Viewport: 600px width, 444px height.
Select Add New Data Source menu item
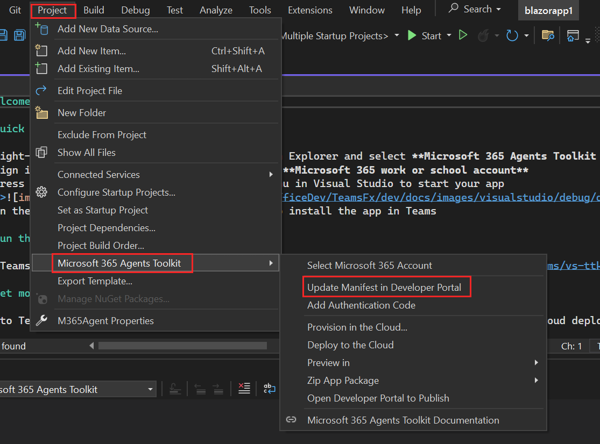coord(157,29)
